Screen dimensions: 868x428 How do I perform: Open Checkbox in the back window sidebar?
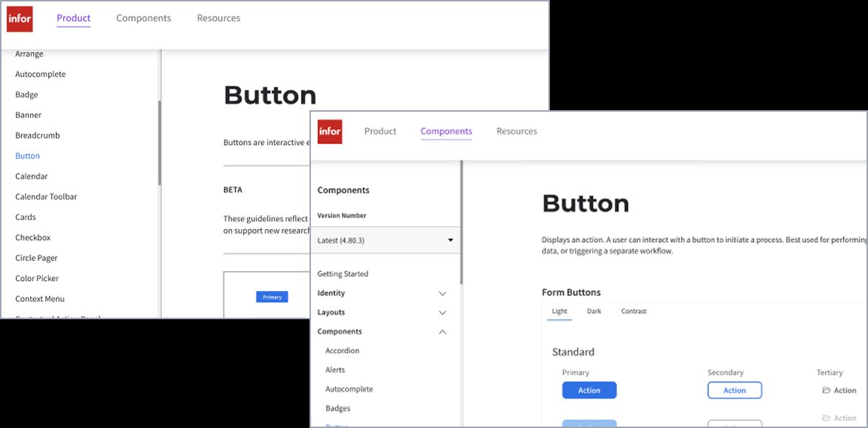point(33,238)
